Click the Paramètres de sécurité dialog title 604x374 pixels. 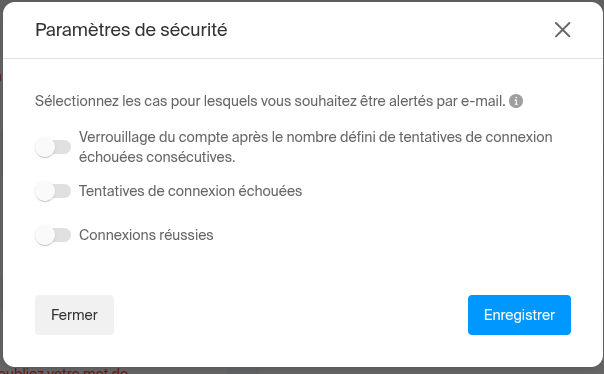131,30
